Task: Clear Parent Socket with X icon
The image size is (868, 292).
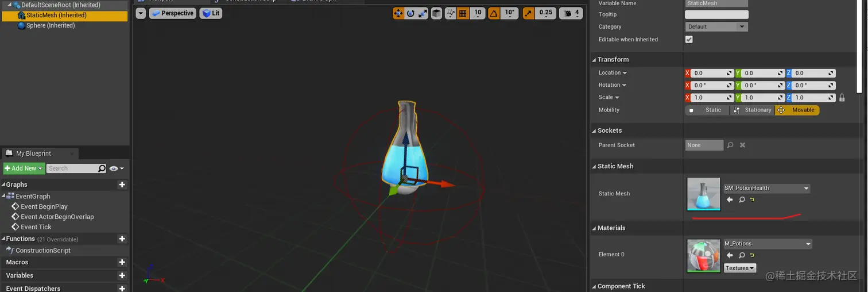Action: 742,145
